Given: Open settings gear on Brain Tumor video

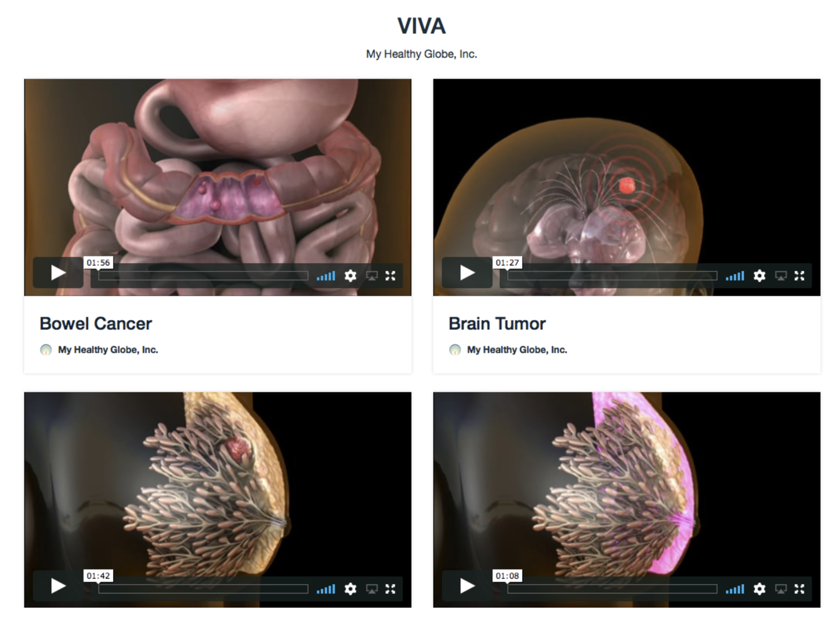Looking at the screenshot, I should coord(760,276).
